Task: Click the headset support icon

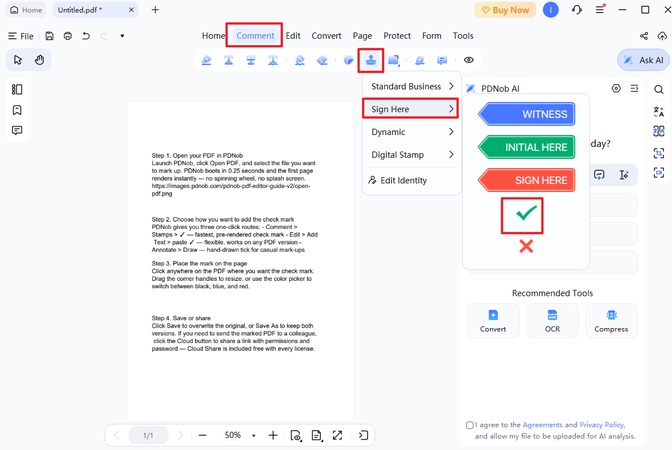Action: coord(577,9)
